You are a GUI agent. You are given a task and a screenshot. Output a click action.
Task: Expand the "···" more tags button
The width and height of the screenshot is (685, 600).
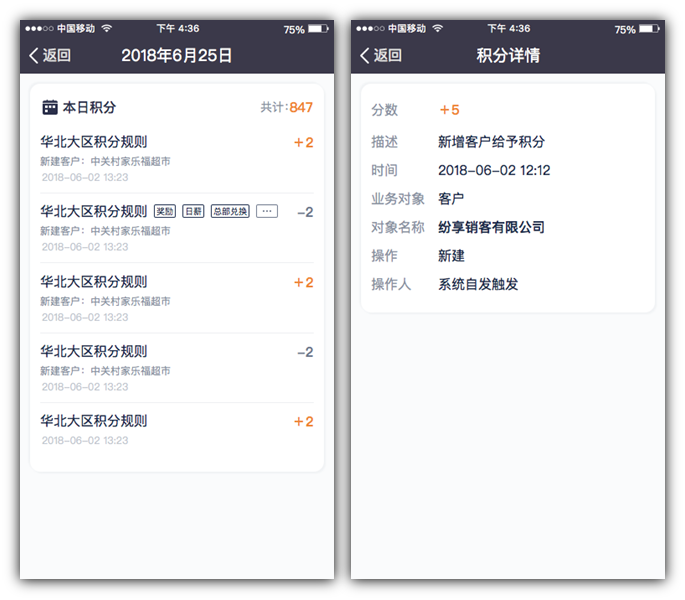click(x=266, y=212)
